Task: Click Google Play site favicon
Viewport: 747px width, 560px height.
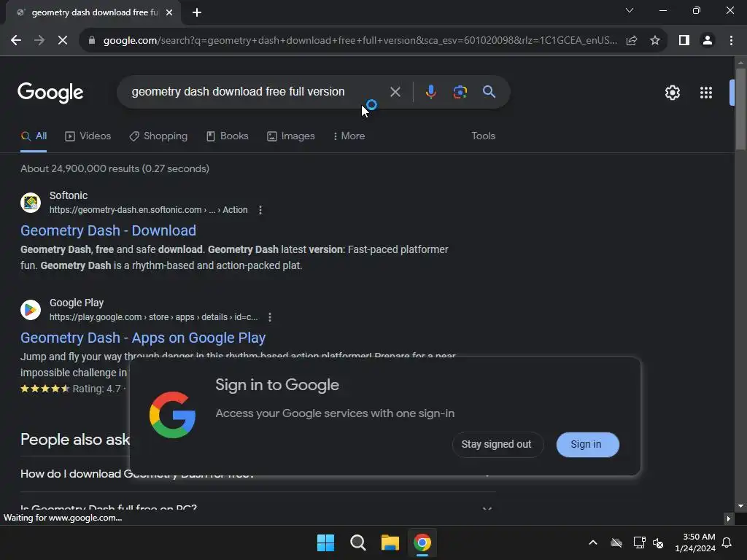Action: [31, 309]
